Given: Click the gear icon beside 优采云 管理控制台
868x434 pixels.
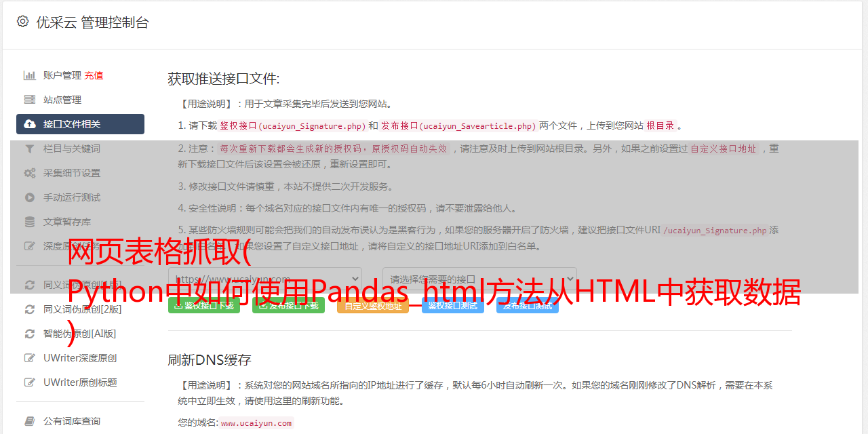Looking at the screenshot, I should pos(22,22).
